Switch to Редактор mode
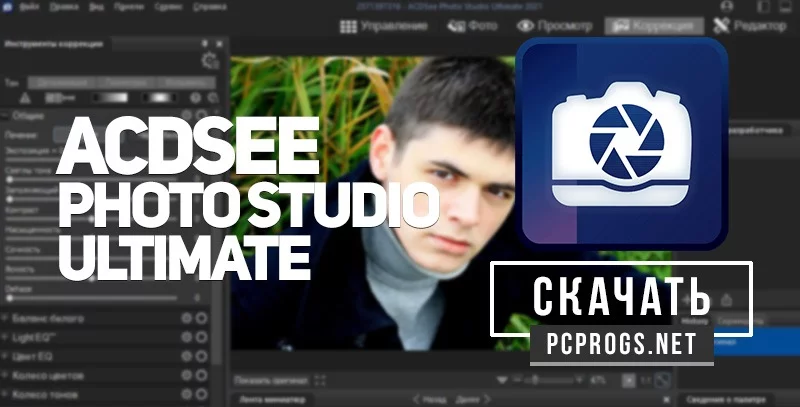 pos(749,26)
